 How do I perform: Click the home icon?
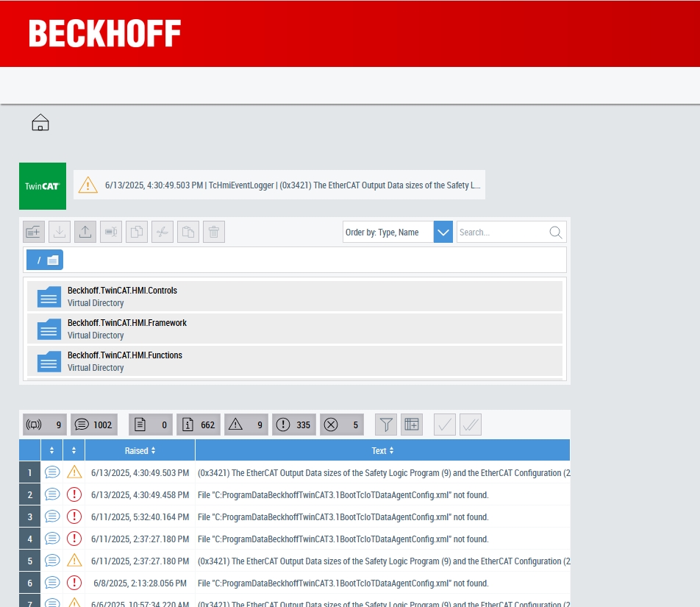[x=40, y=122]
